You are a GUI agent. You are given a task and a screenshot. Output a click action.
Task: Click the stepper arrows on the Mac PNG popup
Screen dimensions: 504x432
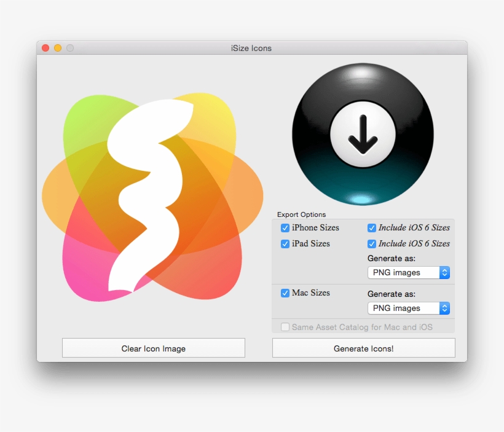point(444,308)
